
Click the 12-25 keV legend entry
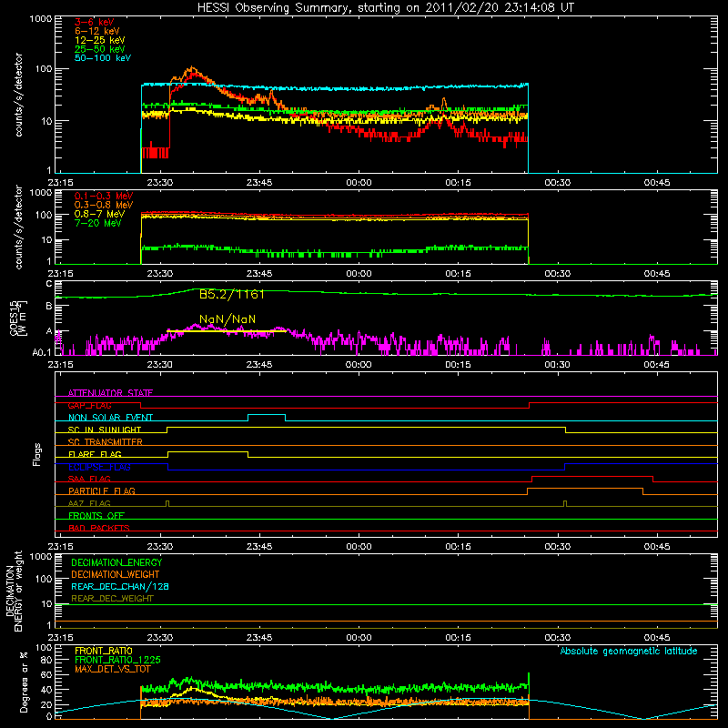pos(100,40)
